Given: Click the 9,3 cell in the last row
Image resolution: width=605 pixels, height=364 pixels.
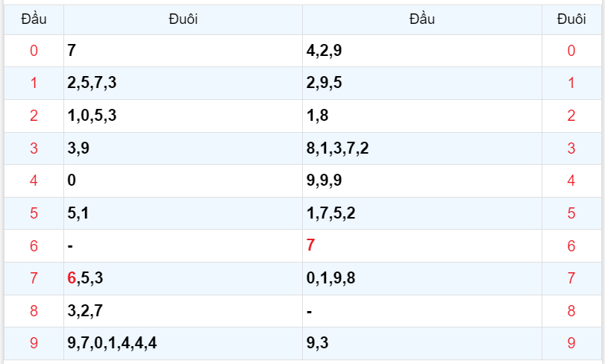Looking at the screenshot, I should coord(318,343).
